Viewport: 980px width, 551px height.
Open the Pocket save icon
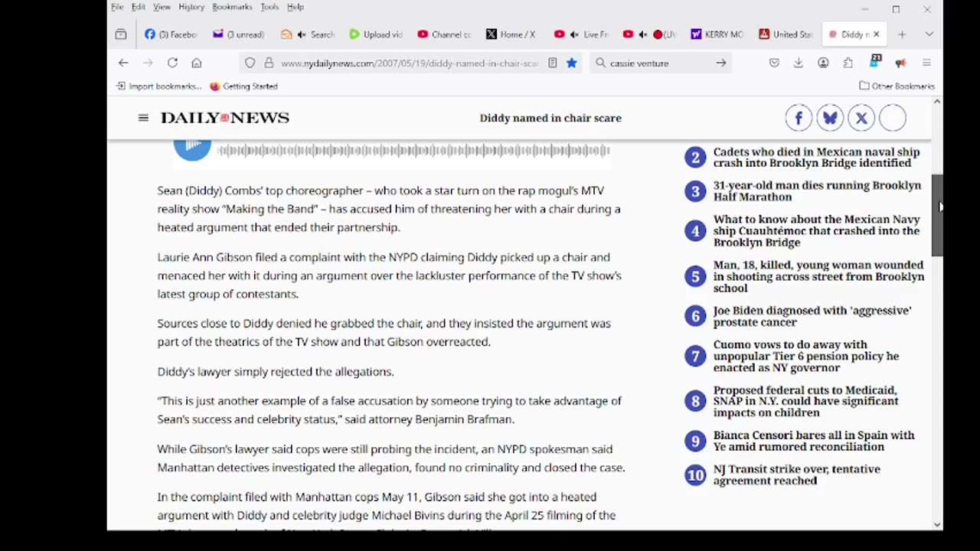774,63
